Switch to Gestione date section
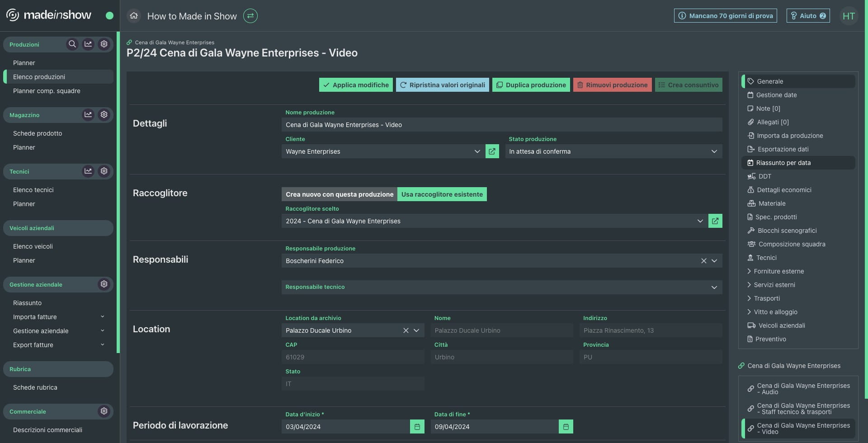 pyautogui.click(x=798, y=95)
